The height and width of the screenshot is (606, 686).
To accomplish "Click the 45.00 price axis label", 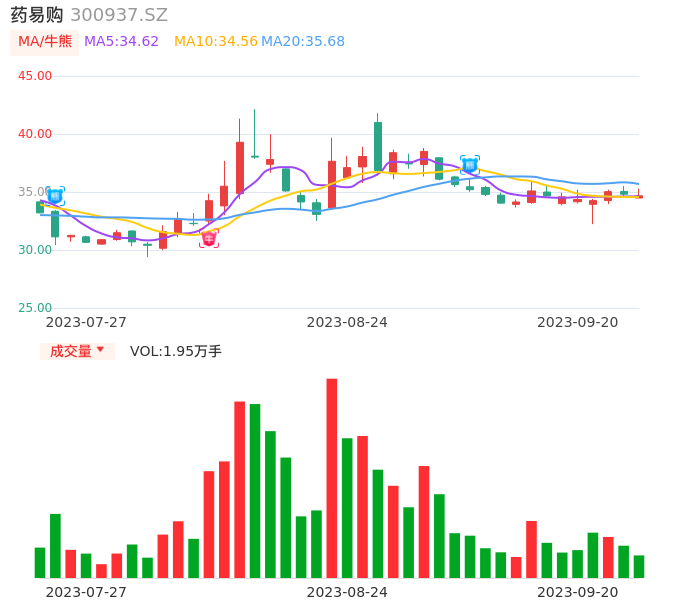I will [x=36, y=76].
